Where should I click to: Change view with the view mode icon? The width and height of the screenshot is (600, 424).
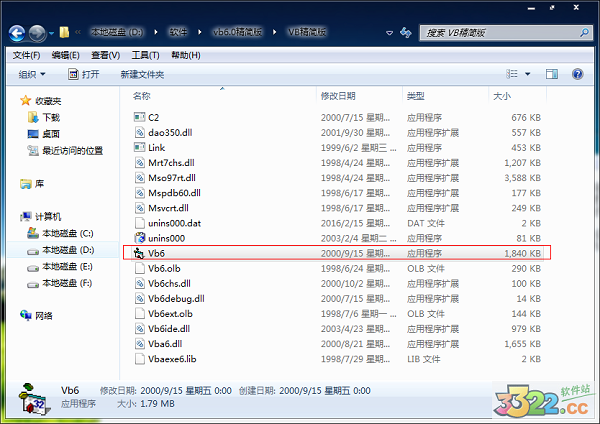pyautogui.click(x=512, y=74)
